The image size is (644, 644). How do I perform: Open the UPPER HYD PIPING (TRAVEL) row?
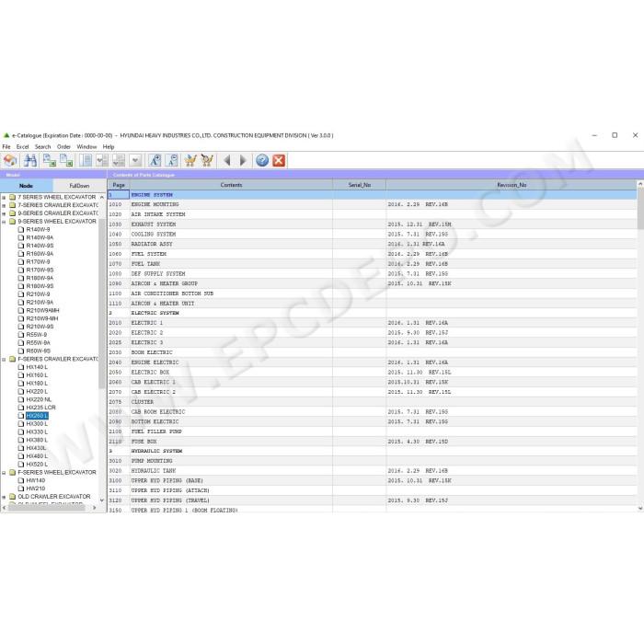point(372,500)
